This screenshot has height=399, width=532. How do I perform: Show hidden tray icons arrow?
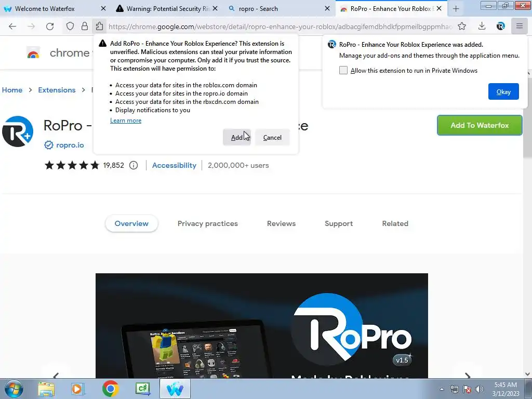[x=442, y=389]
